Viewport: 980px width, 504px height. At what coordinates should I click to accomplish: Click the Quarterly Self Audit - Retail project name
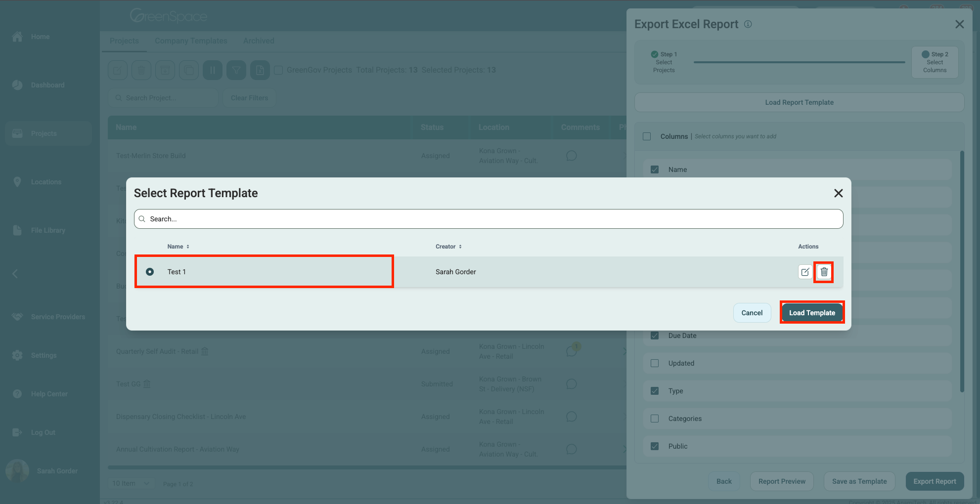coord(157,351)
